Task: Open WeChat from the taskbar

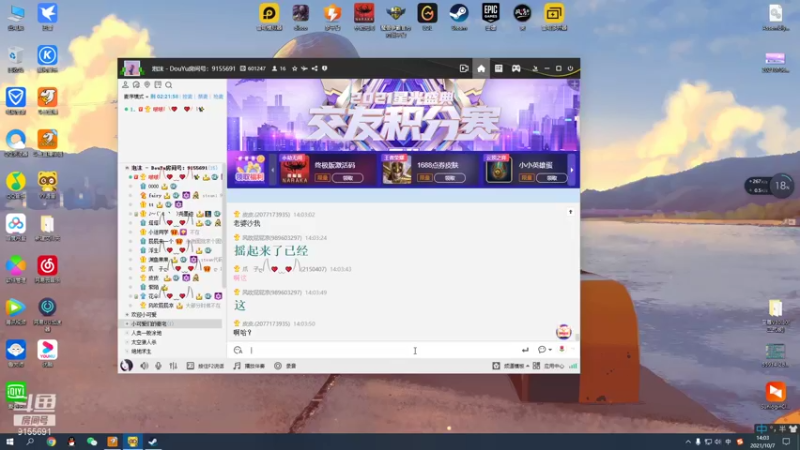Action: pos(92,442)
